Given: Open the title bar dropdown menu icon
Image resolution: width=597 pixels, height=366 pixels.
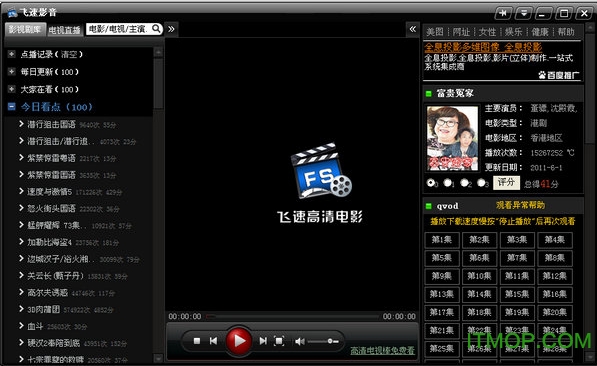Looking at the screenshot, I should [x=524, y=13].
